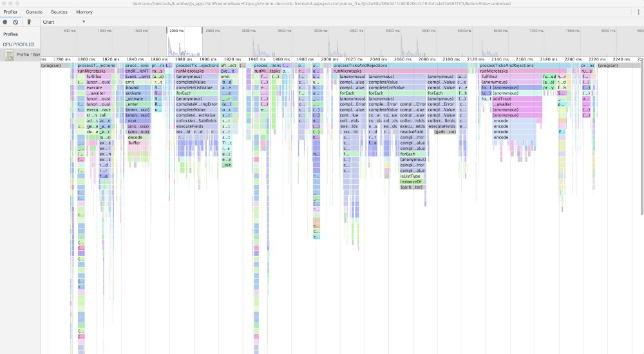Select the Profiler tab

(x=12, y=12)
